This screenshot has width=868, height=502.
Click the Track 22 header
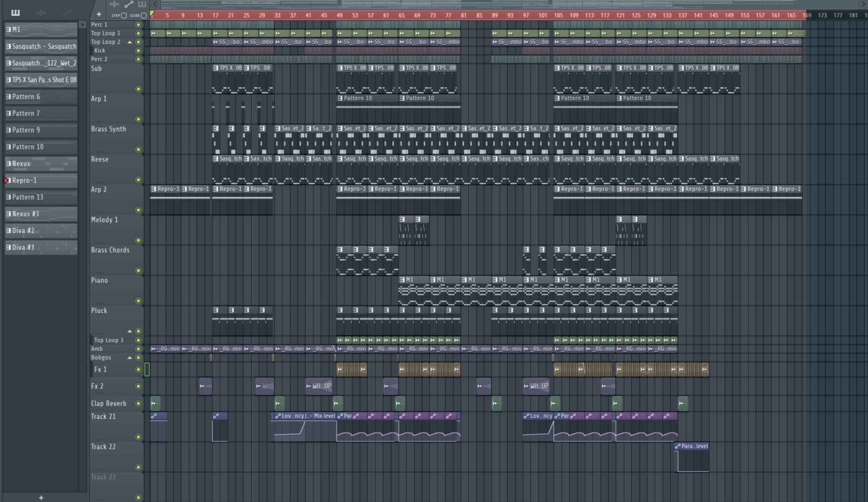(116, 457)
